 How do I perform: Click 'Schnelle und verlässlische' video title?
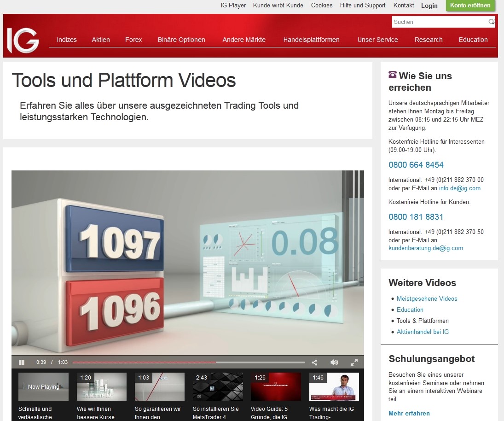pyautogui.click(x=35, y=413)
